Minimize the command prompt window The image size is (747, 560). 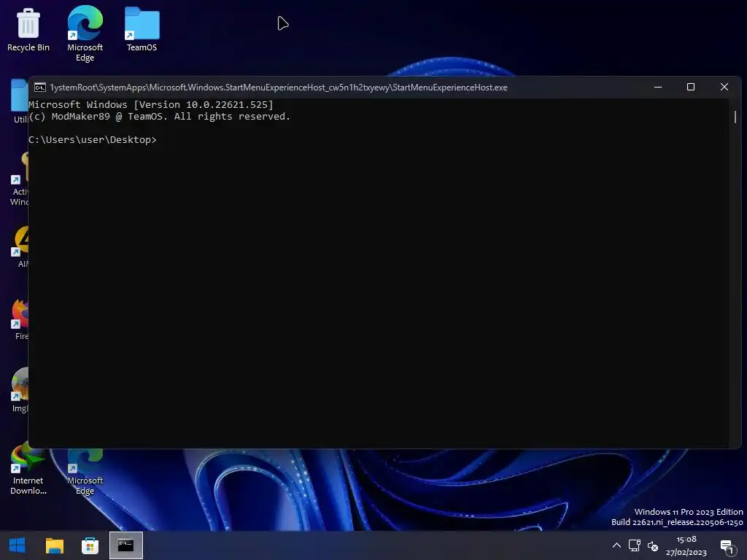point(658,87)
